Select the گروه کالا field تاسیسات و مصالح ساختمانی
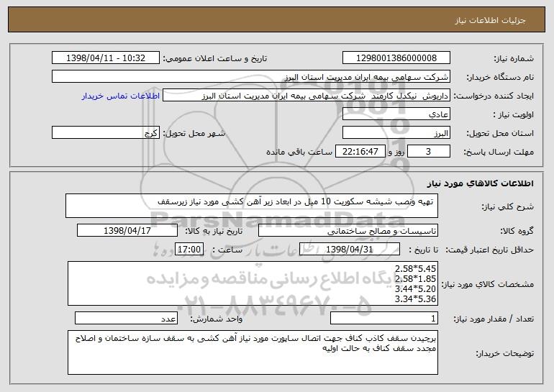The image size is (554, 392). tap(348, 230)
